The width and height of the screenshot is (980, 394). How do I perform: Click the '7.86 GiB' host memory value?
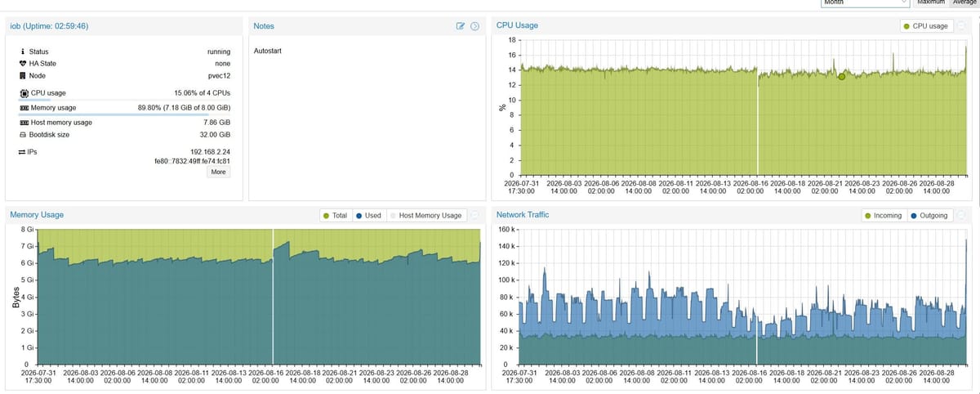(x=217, y=123)
